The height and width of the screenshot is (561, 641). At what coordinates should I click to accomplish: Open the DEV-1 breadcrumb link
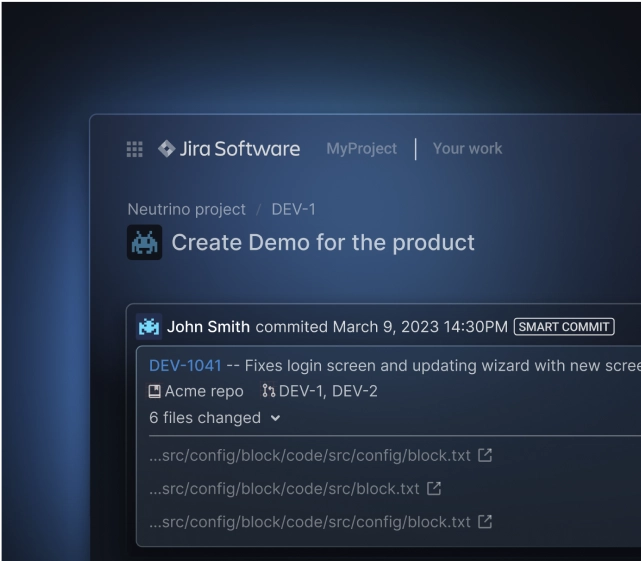click(x=294, y=209)
